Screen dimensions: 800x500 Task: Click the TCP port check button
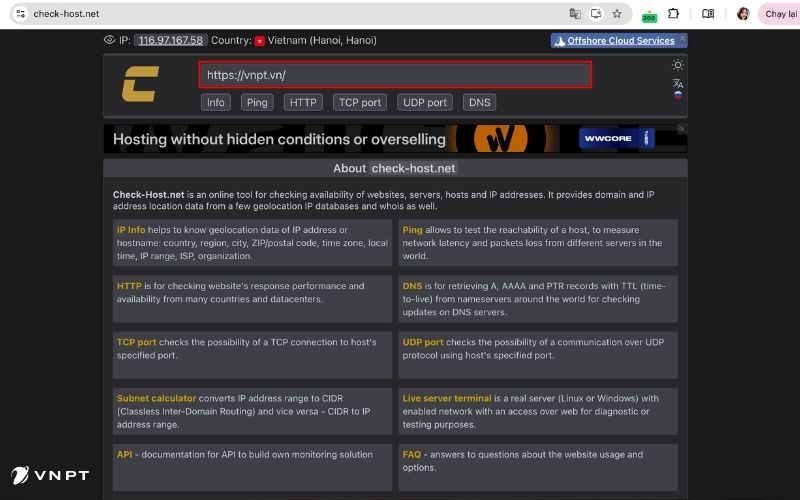pos(360,103)
